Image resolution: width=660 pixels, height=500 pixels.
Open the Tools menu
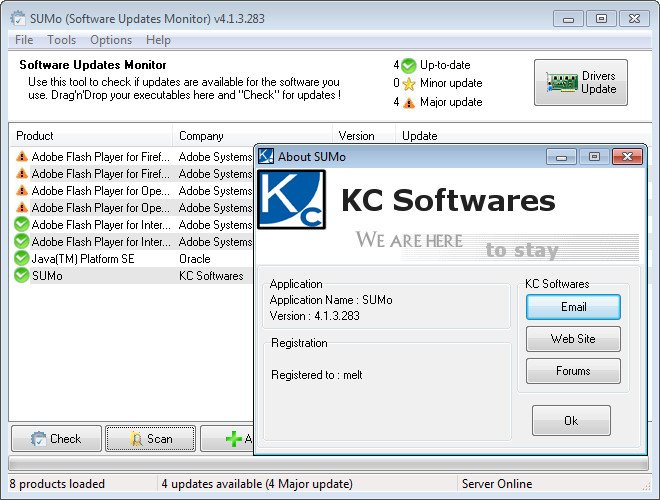[x=61, y=40]
